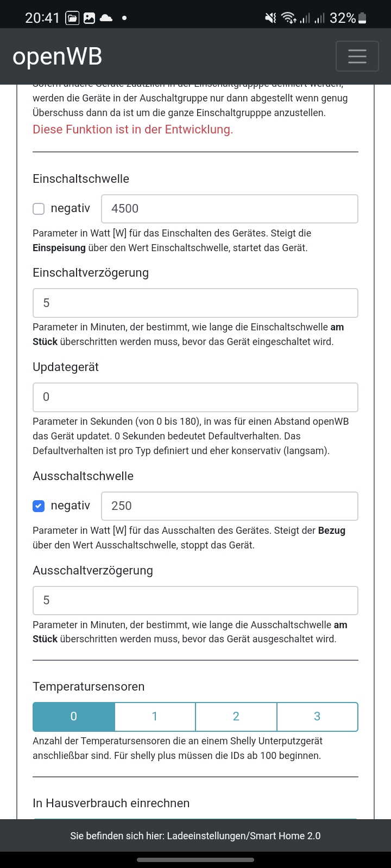Choose 3 Temperatursensoren option
The width and height of the screenshot is (391, 868).
click(317, 717)
